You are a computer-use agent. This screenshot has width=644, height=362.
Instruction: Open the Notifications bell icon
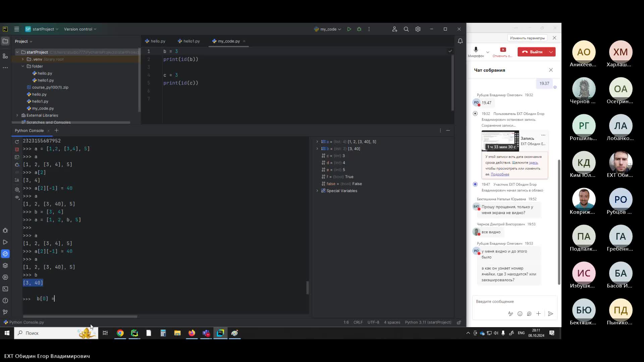coord(460,41)
